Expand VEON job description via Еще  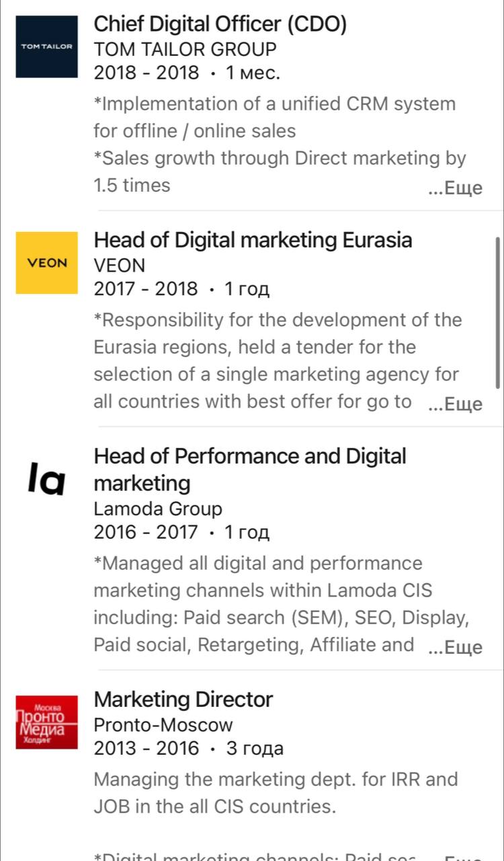(456, 404)
